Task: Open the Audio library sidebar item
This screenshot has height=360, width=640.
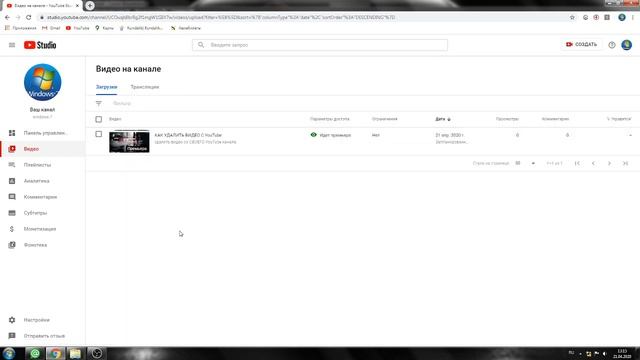Action: tap(42, 245)
